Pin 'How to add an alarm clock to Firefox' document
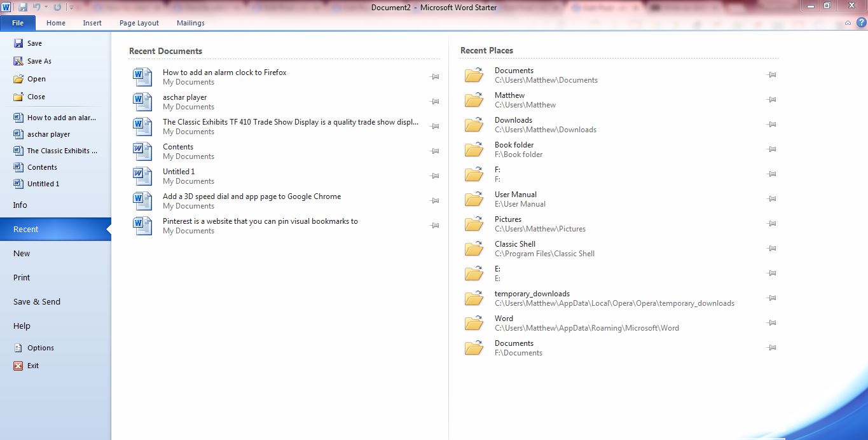The width and height of the screenshot is (868, 440). point(435,77)
